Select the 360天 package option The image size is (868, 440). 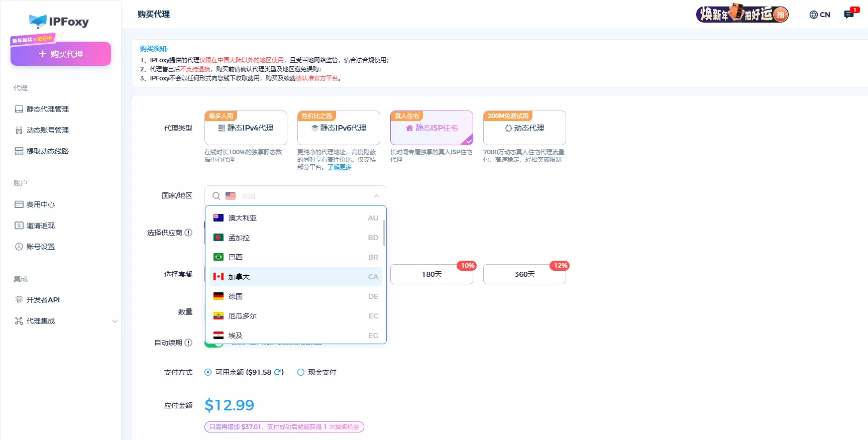(x=524, y=274)
